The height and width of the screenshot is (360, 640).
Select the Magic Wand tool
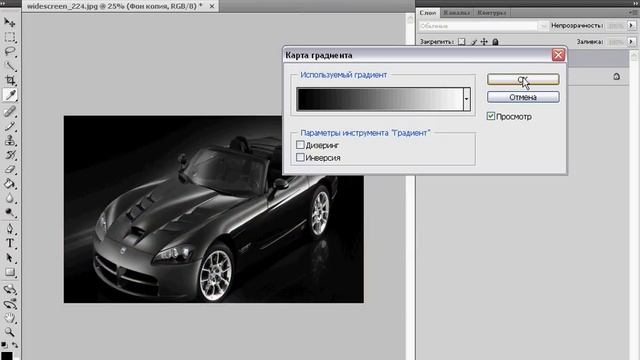(10, 66)
